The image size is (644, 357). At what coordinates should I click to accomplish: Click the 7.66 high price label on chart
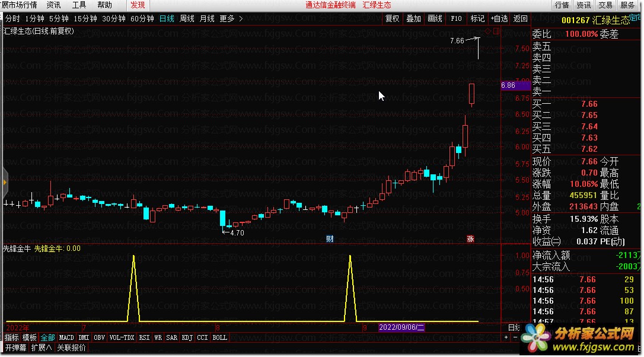point(457,41)
